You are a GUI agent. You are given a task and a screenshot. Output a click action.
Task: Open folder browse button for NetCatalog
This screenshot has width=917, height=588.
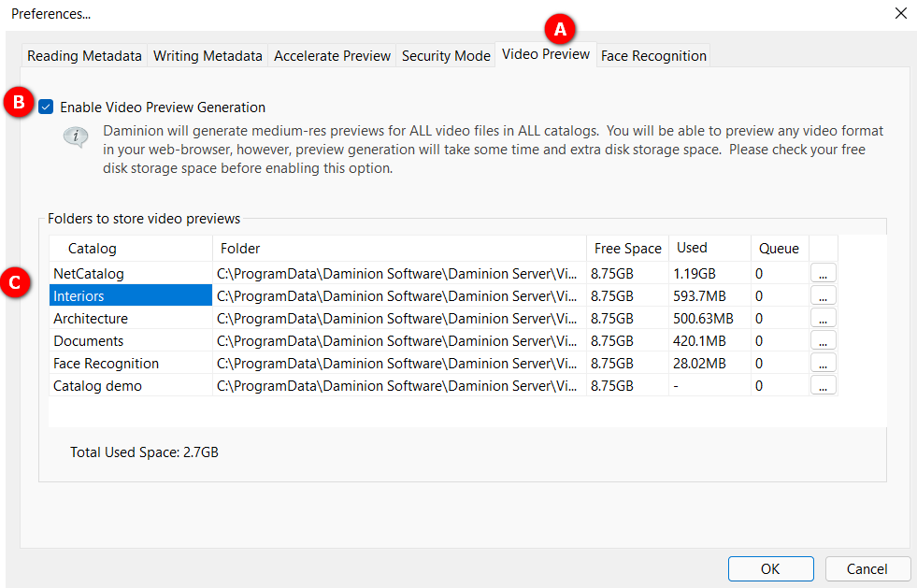click(x=823, y=274)
